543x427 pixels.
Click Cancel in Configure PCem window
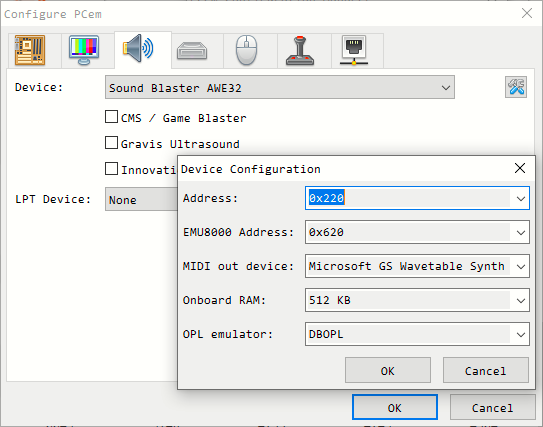493,407
